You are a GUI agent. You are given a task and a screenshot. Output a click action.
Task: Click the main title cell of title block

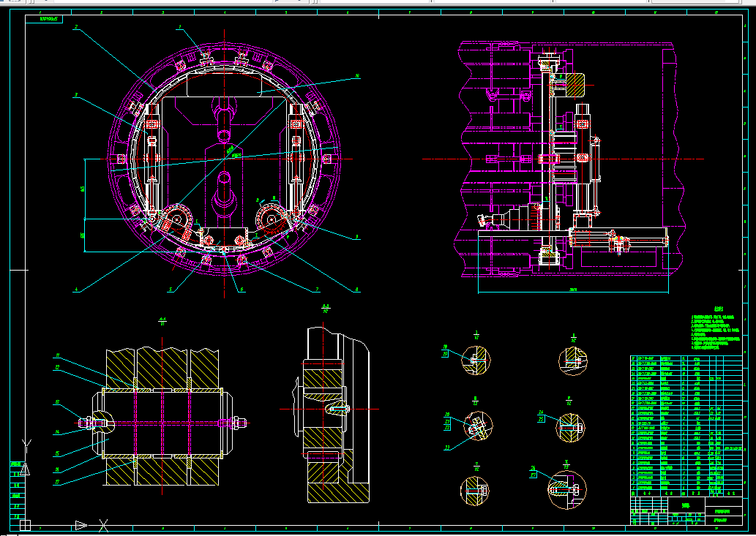(x=686, y=506)
